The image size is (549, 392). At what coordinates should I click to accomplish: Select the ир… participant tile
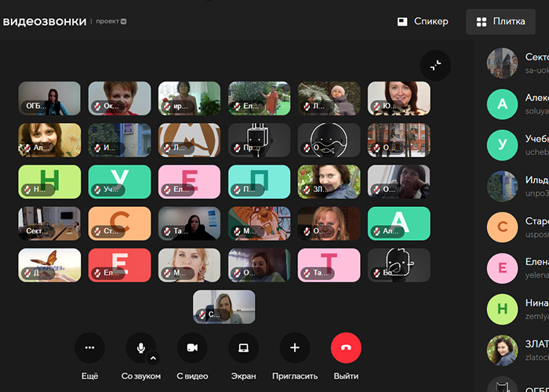tap(190, 99)
